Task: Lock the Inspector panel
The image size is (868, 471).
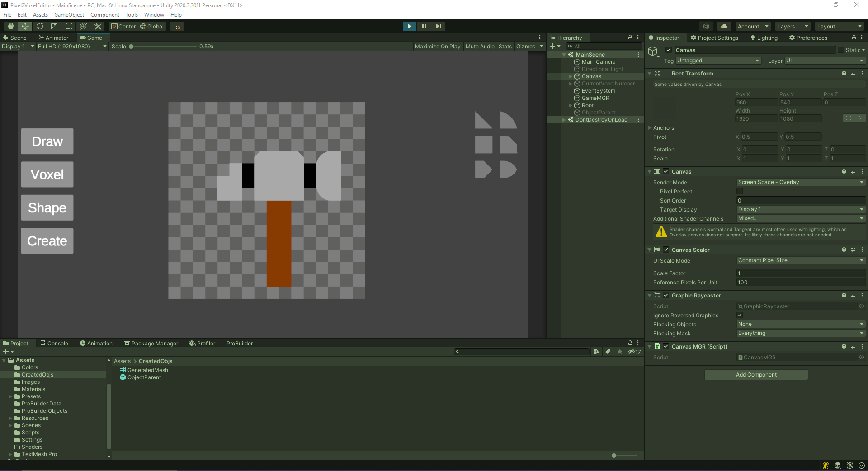Action: [854, 38]
